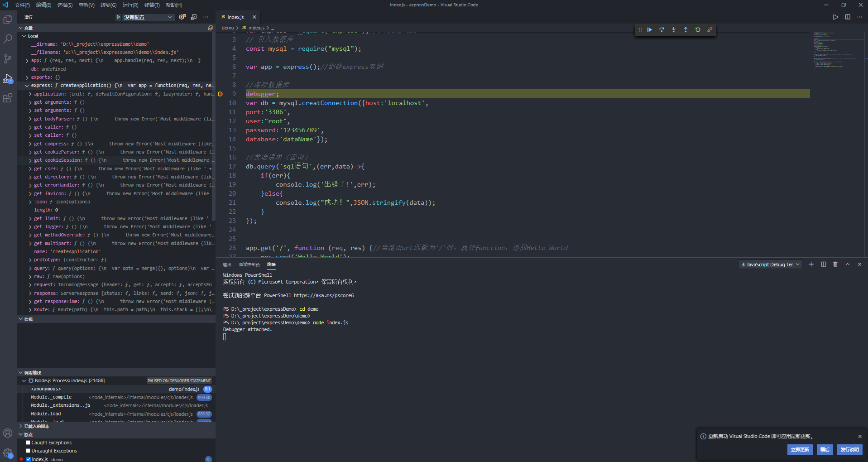
Task: Click the debug toolbar drag handle
Action: (x=640, y=29)
